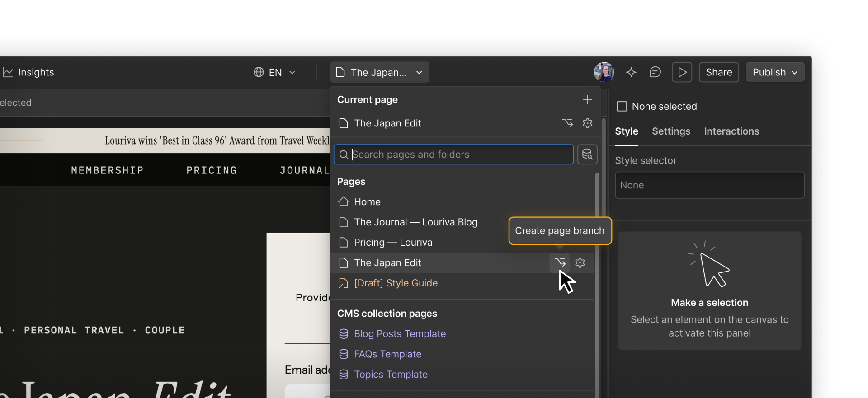This screenshot has width=868, height=398.
Task: Open Topics Template
Action: click(x=462, y=375)
